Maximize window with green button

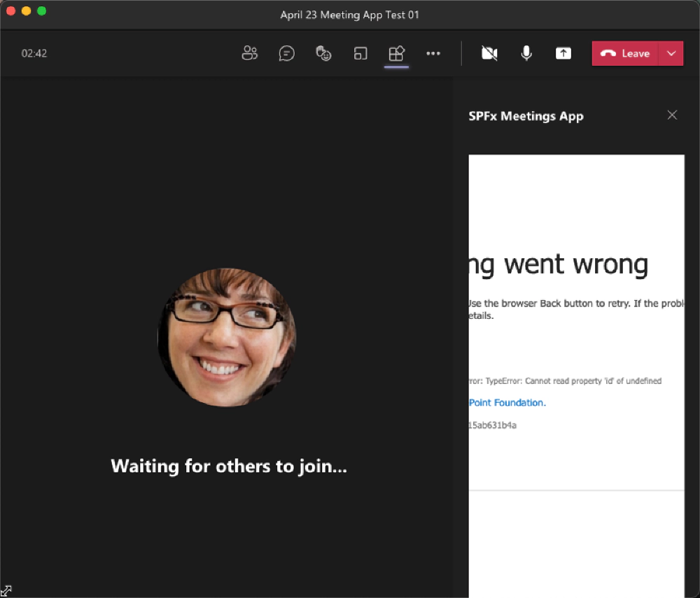[41, 10]
